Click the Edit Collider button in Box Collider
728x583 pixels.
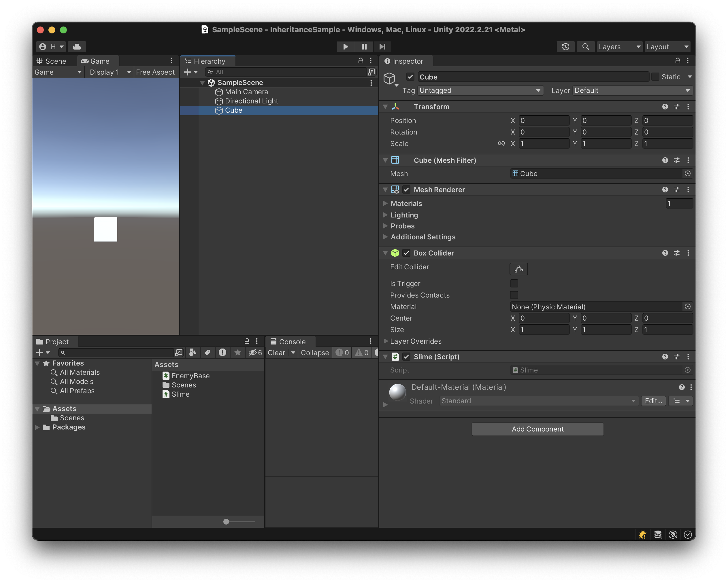pos(518,269)
